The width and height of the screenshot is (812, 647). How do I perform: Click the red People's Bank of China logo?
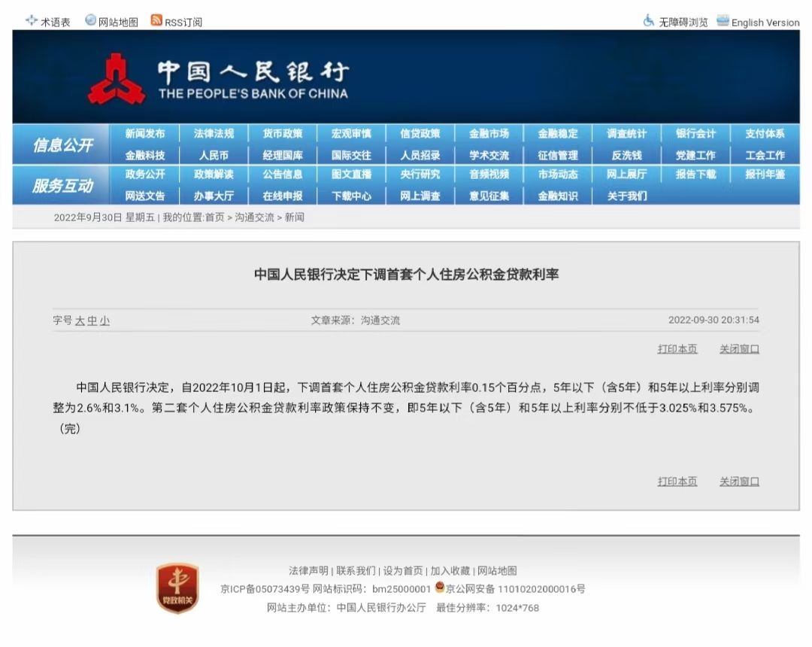tap(116, 79)
